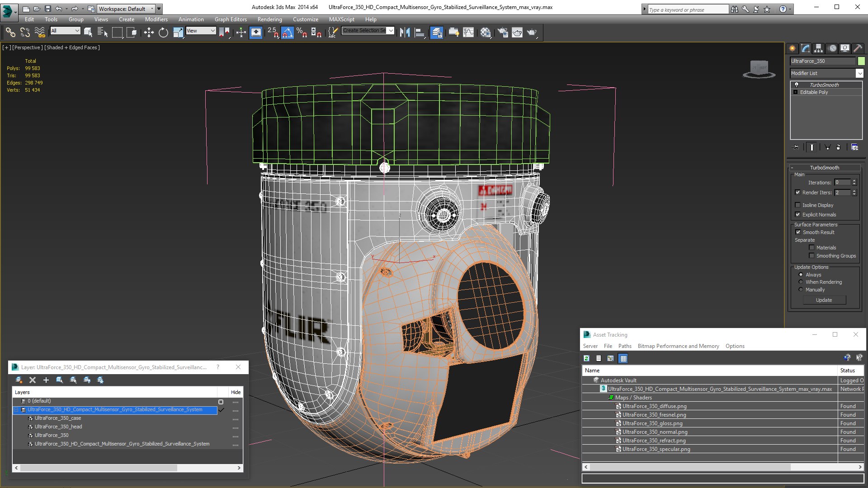Collapse the UltraForce_350_HD layer tree node

point(16,410)
